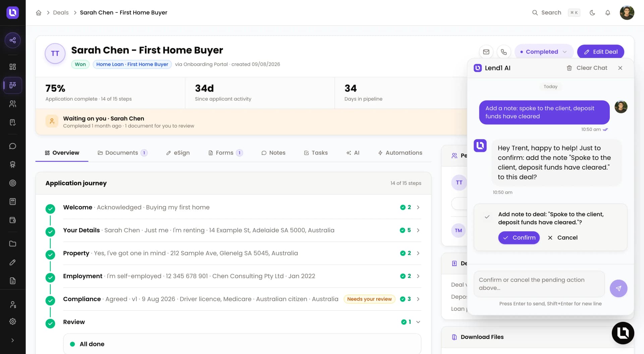Open notifications bell
Viewport: 644px width, 354px height.
607,13
